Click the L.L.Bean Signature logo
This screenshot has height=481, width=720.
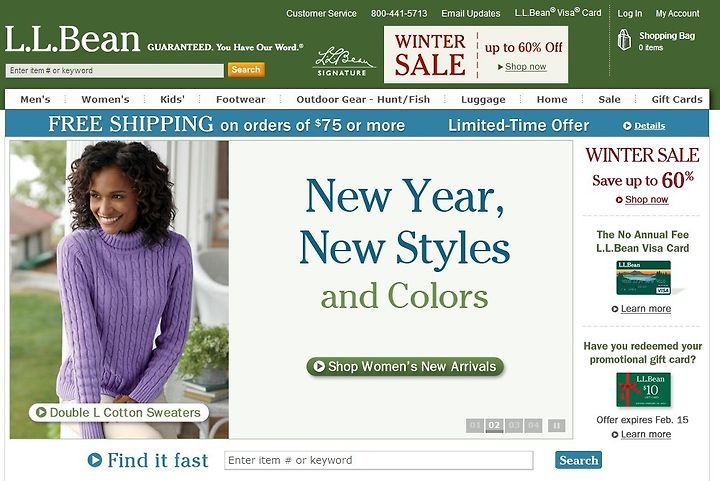[x=343, y=62]
